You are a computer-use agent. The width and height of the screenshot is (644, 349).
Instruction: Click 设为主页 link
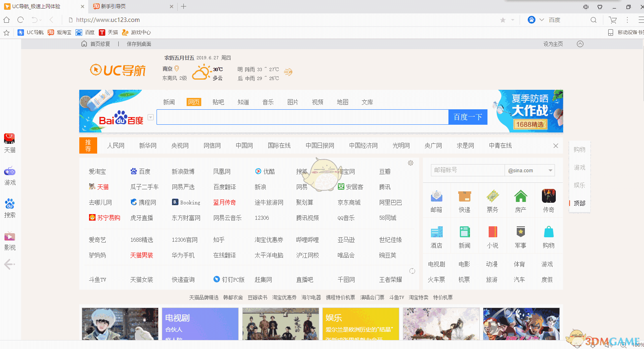point(553,44)
